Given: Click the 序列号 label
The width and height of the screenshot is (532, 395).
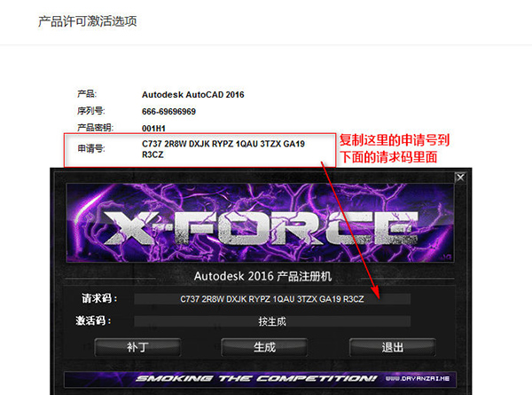Looking at the screenshot, I should click(91, 111).
